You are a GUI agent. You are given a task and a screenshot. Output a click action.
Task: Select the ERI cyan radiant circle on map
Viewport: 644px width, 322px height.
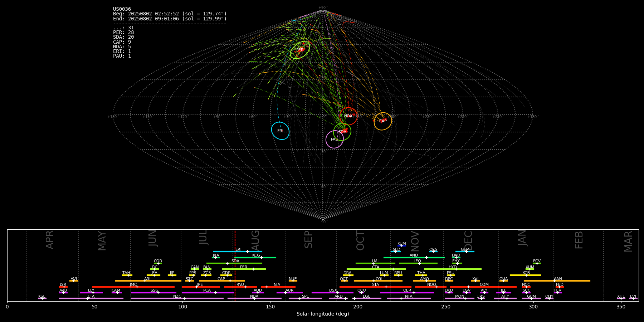(280, 131)
